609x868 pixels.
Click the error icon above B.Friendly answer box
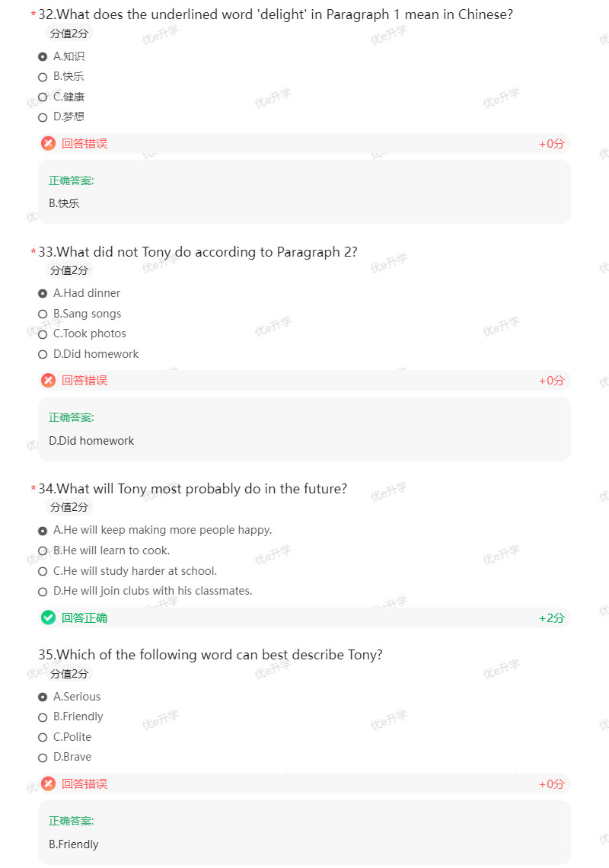click(49, 783)
